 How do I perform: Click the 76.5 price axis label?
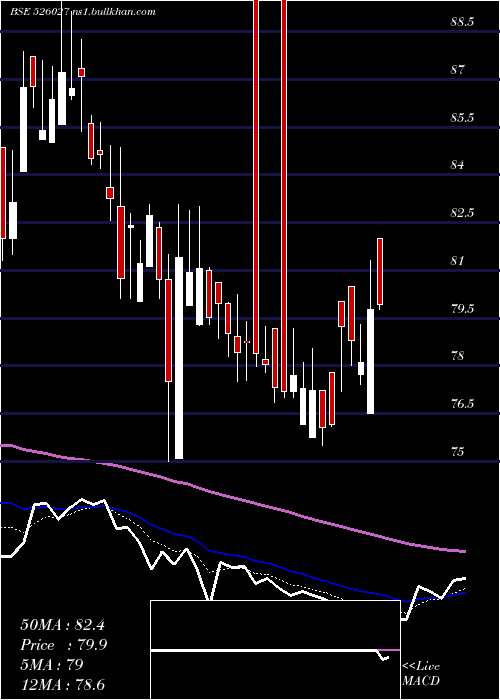(x=462, y=404)
